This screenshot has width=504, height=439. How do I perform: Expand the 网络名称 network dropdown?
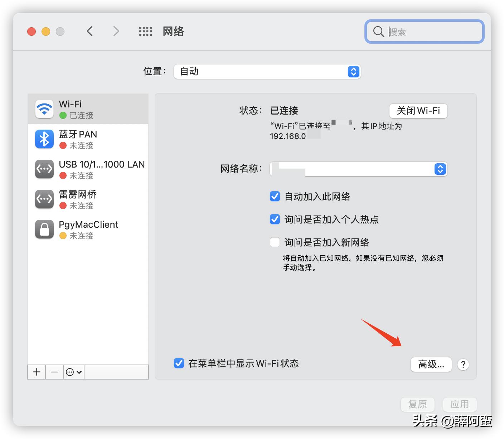click(x=440, y=169)
